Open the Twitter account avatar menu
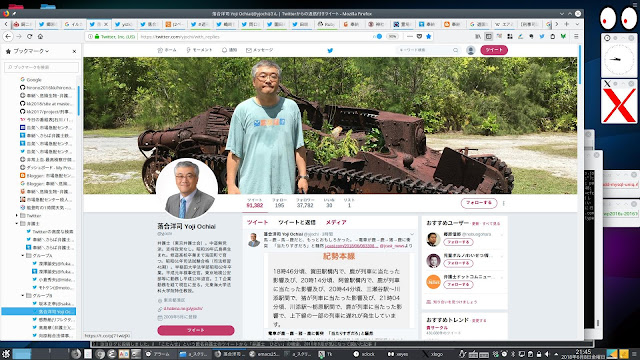 [x=471, y=50]
